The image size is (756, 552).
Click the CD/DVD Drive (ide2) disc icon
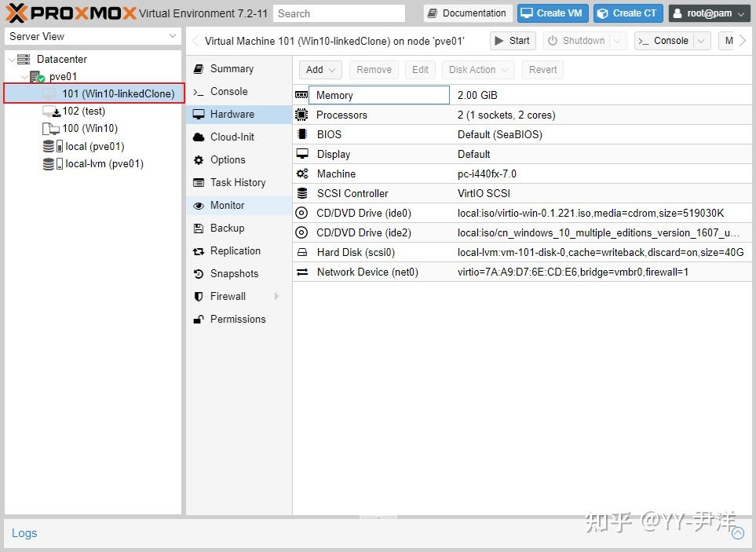click(x=301, y=232)
